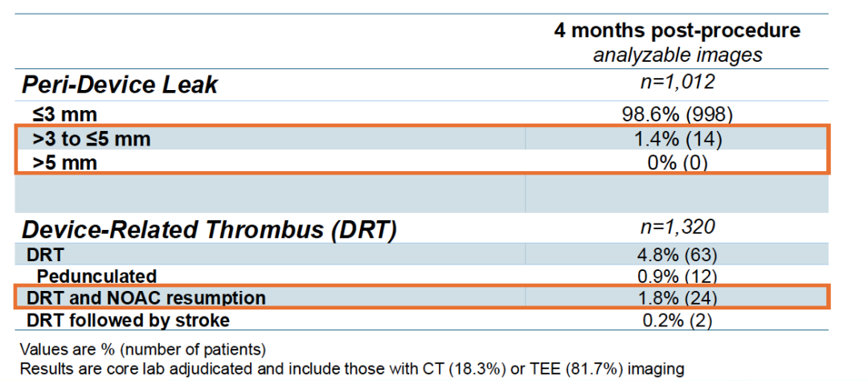This screenshot has height=381, width=868.
Task: Select the '≤3 mm' row label
Action: 64,115
